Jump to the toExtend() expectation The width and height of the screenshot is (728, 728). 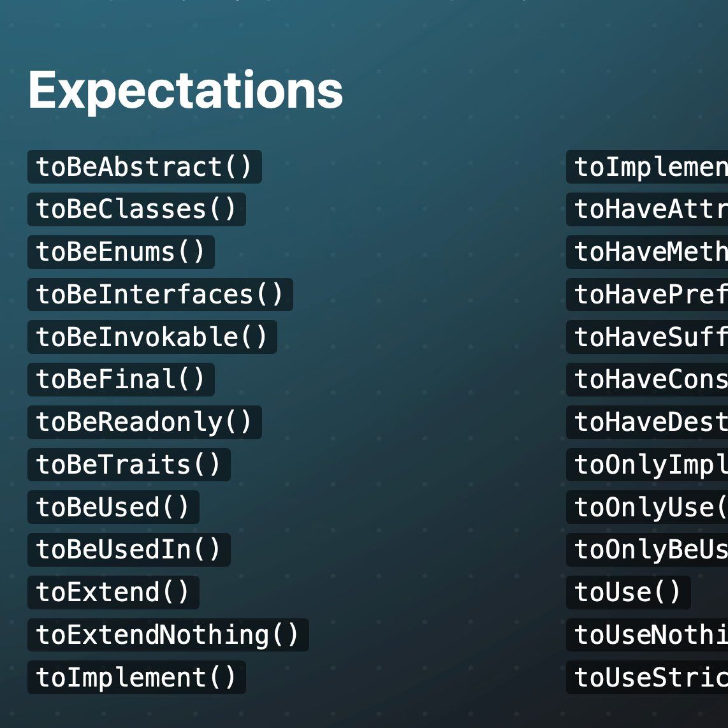[x=113, y=592]
